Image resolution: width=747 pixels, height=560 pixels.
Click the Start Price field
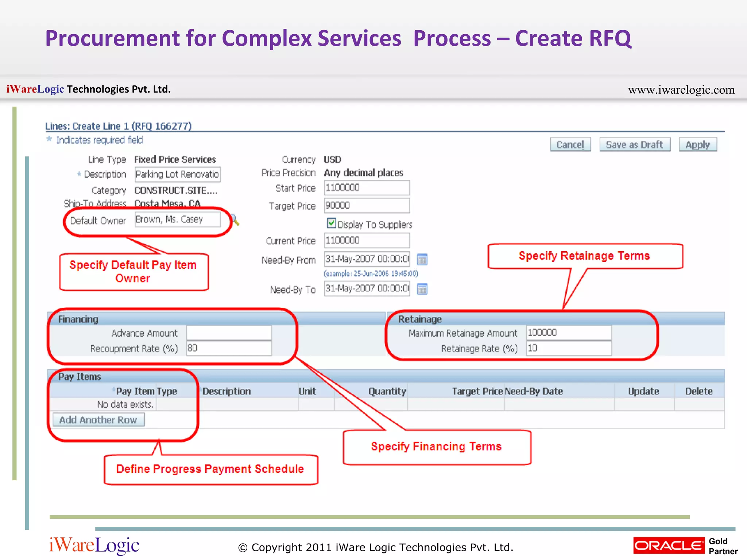click(367, 188)
